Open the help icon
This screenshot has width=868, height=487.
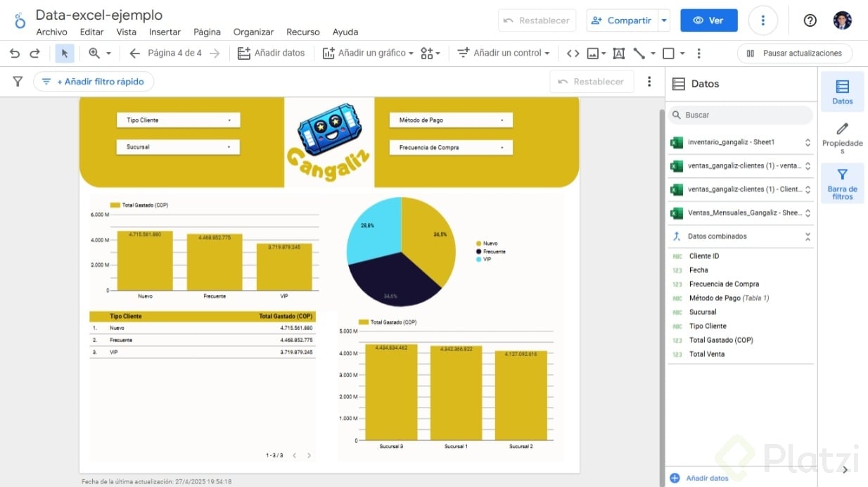click(x=810, y=20)
